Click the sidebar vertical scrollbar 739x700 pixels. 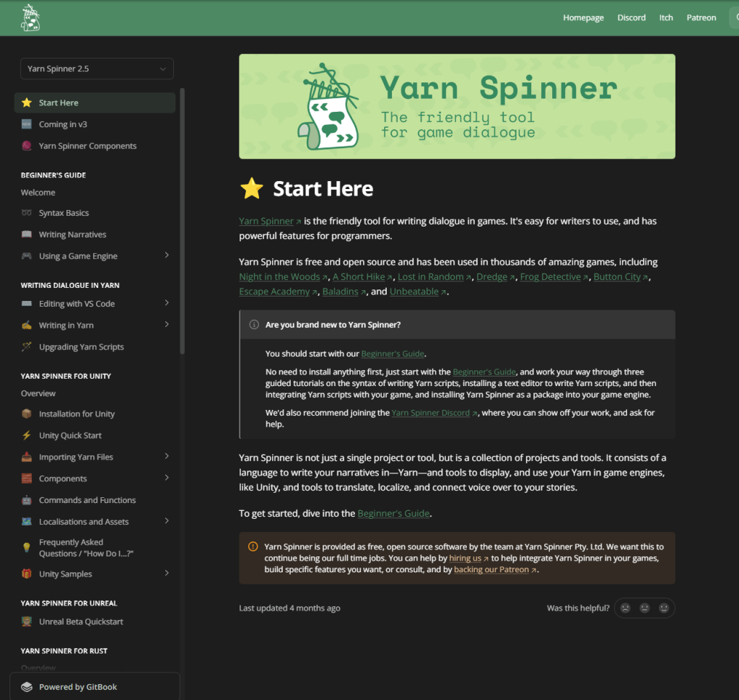182,221
